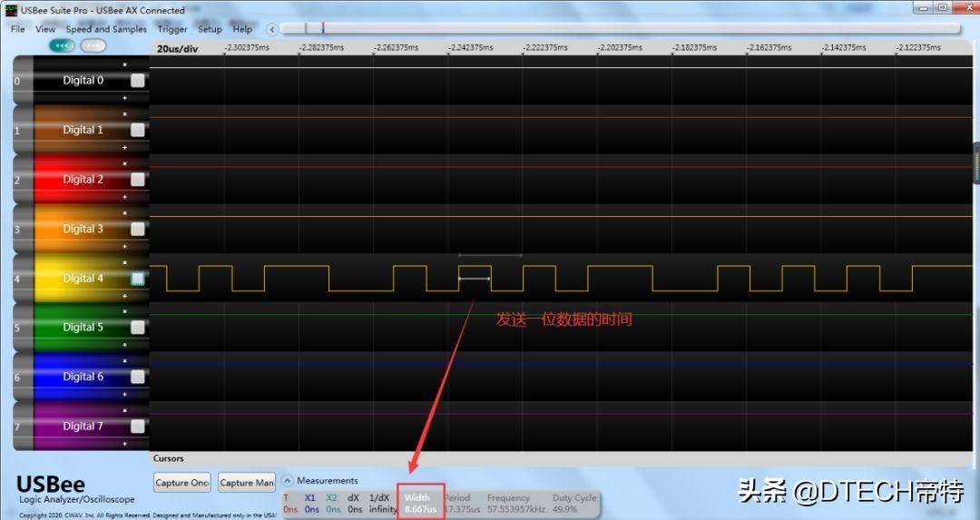Image resolution: width=980 pixels, height=520 pixels.
Task: Open the View menu
Action: pyautogui.click(x=45, y=29)
